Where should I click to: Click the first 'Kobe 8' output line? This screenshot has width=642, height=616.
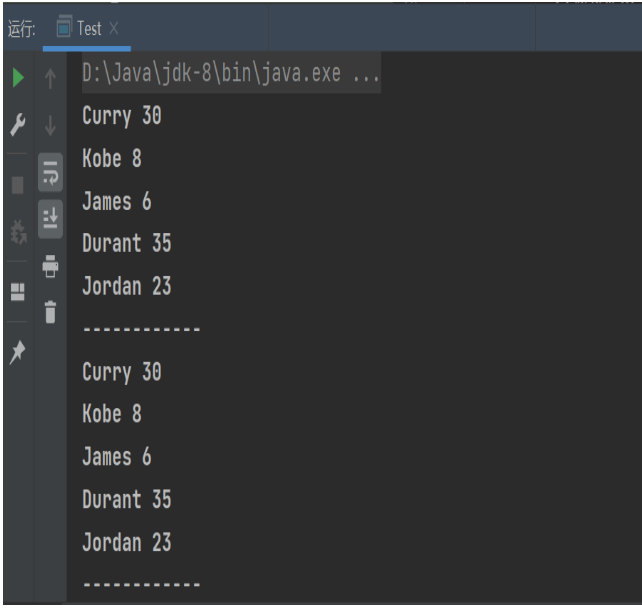point(112,158)
